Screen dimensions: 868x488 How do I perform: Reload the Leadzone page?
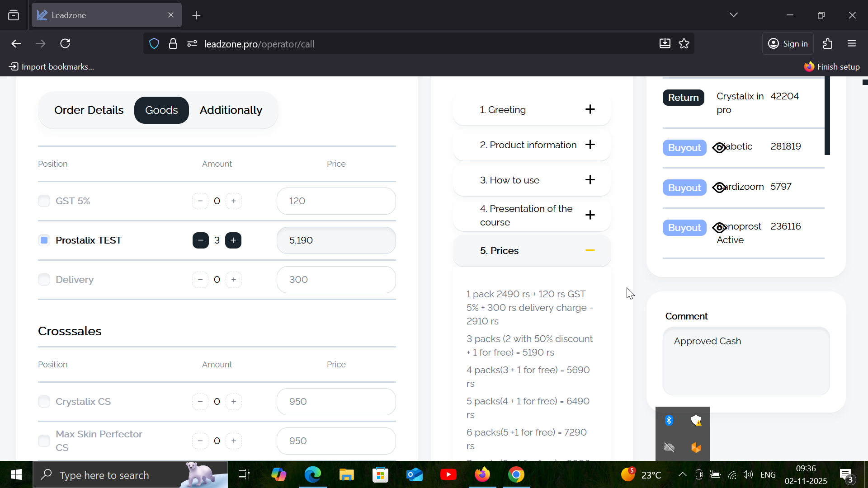tap(66, 44)
